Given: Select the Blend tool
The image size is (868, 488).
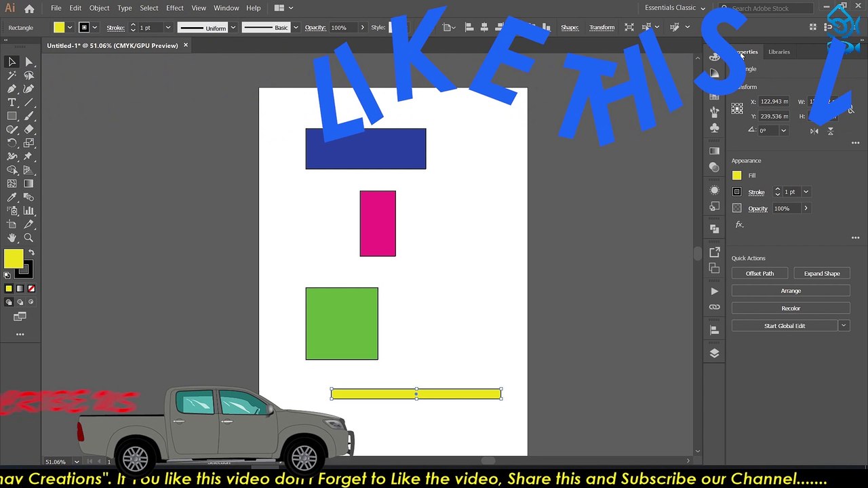Looking at the screenshot, I should tap(28, 197).
